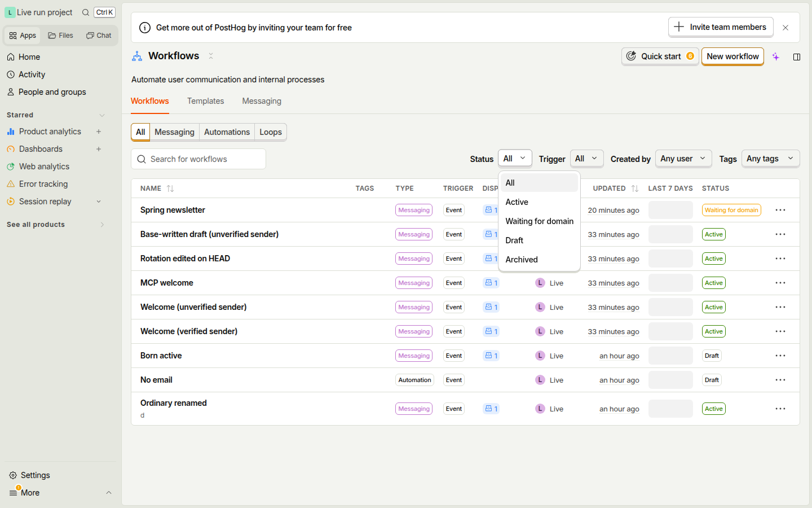This screenshot has height=508, width=812.
Task: Dismiss the invite team banner
Action: pos(785,28)
